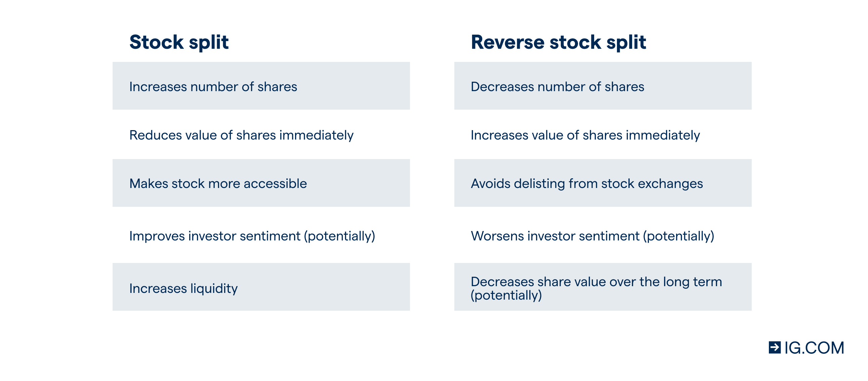This screenshot has height=381, width=868.
Task: Click Avoids delisting from stock exchanges row
Action: pyautogui.click(x=603, y=183)
